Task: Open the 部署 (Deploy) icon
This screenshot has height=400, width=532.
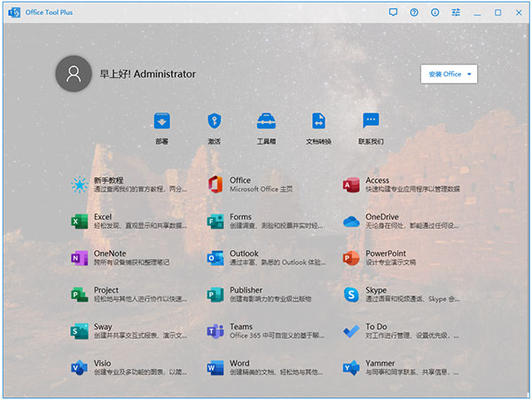Action: point(161,122)
